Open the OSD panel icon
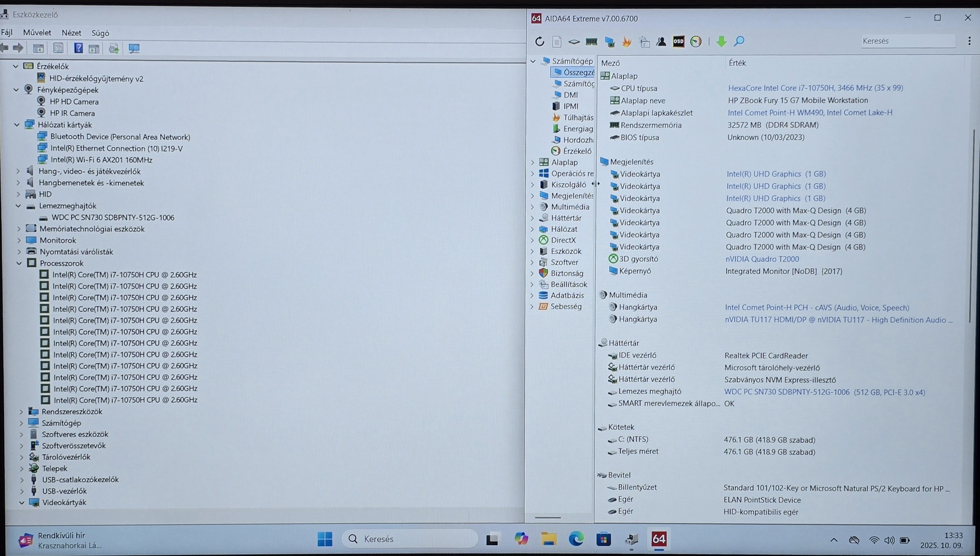 click(678, 42)
